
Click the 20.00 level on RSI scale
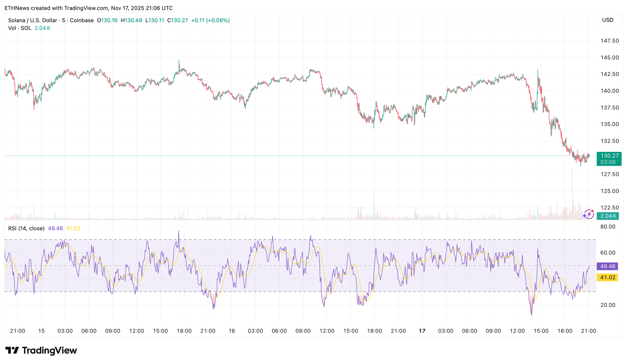coord(608,305)
